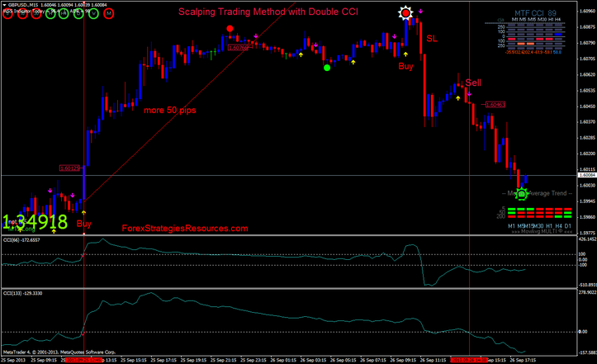The width and height of the screenshot is (597, 364).
Task: Click the 26 Sep 01:15 time axis label
Action: pyautogui.click(x=283, y=360)
